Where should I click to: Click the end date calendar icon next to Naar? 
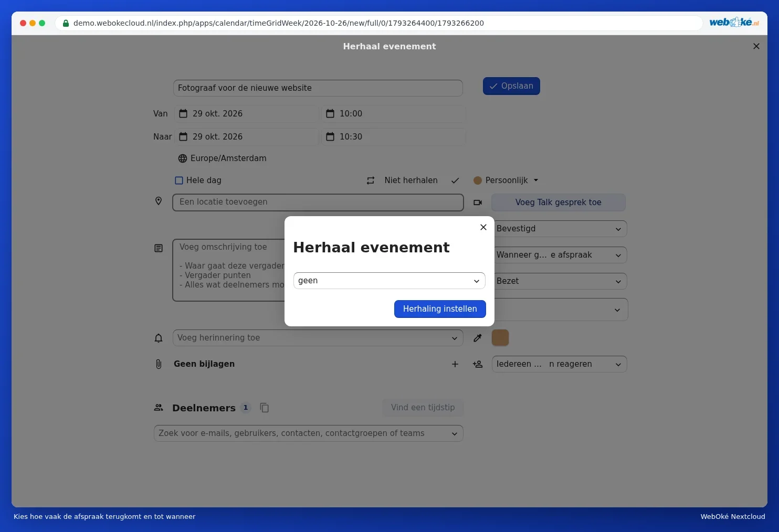183,137
